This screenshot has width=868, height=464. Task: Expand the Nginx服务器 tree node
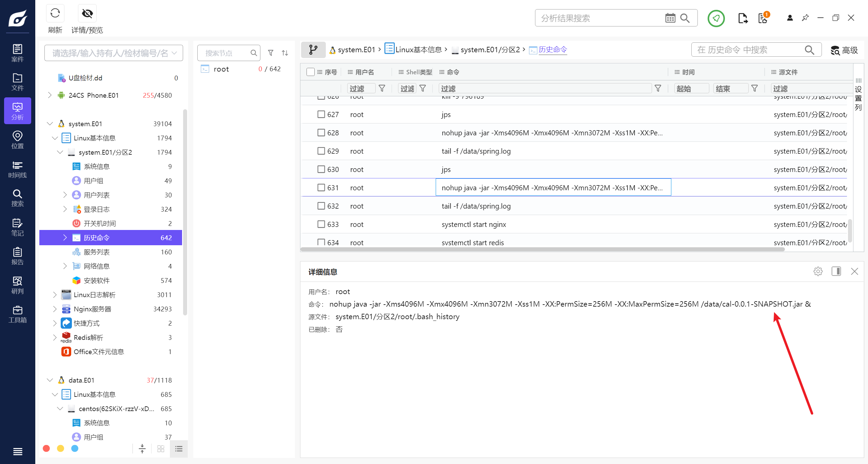point(55,309)
